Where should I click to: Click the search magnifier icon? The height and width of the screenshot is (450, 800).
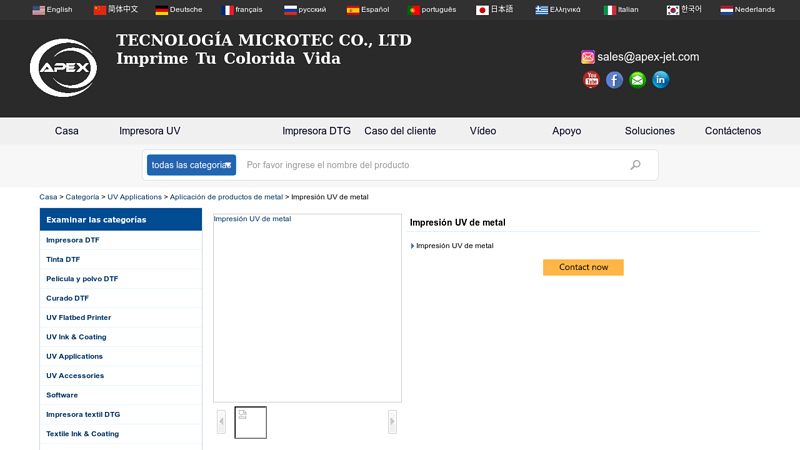click(x=635, y=165)
